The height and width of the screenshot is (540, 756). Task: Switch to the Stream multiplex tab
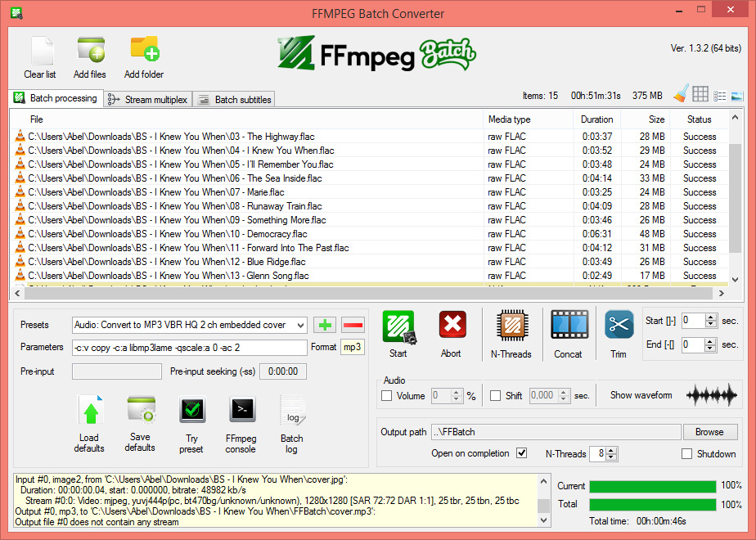pyautogui.click(x=148, y=99)
